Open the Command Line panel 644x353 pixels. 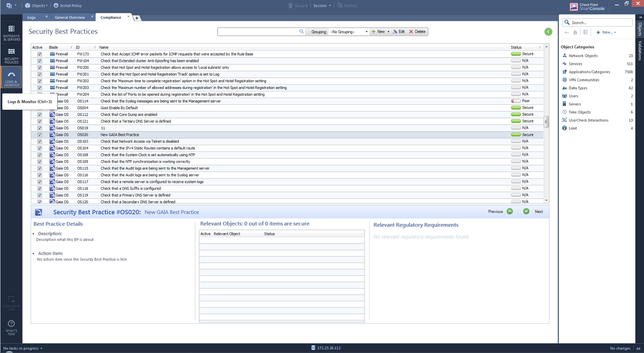coord(11,304)
